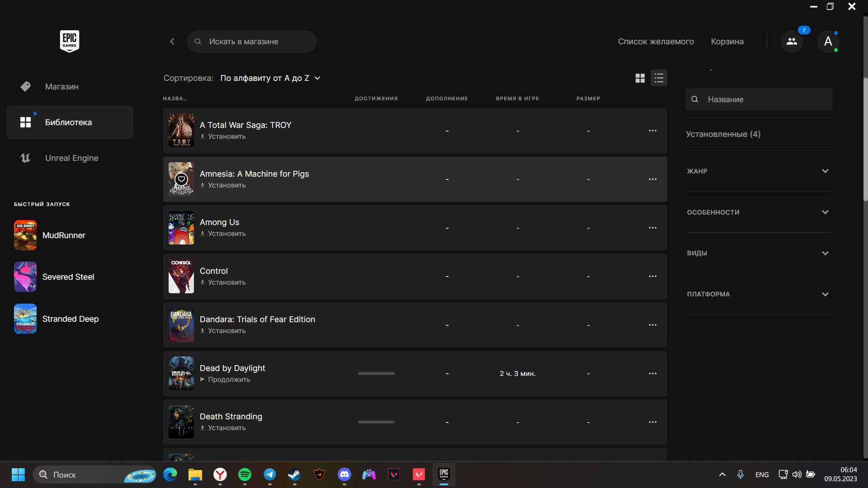
Task: Expand the ПЛАТФОРМА filter section
Action: (759, 294)
